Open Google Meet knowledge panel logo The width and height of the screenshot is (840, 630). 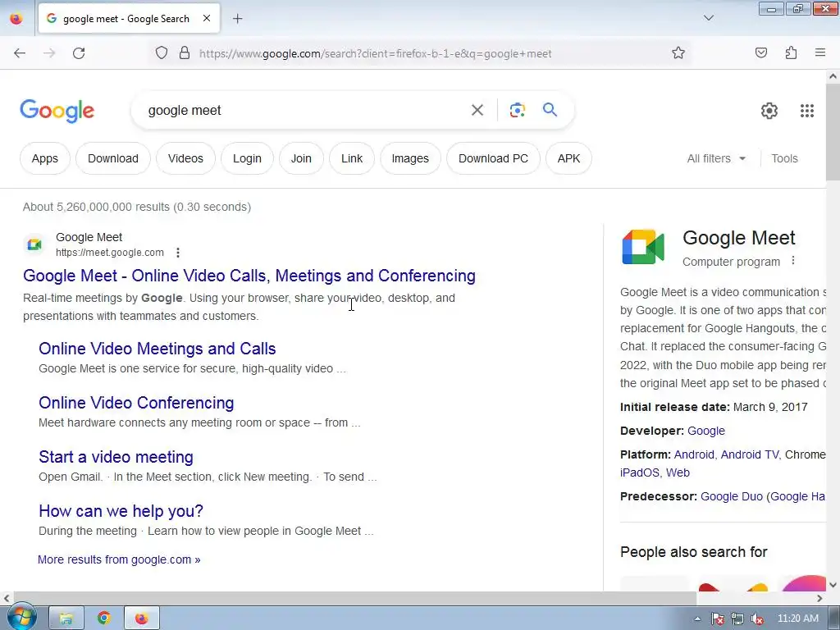point(643,247)
